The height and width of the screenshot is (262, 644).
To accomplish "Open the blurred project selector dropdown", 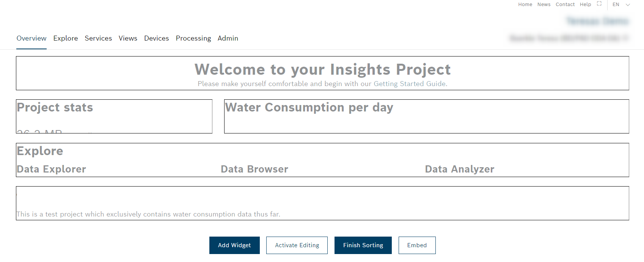I will click(569, 38).
